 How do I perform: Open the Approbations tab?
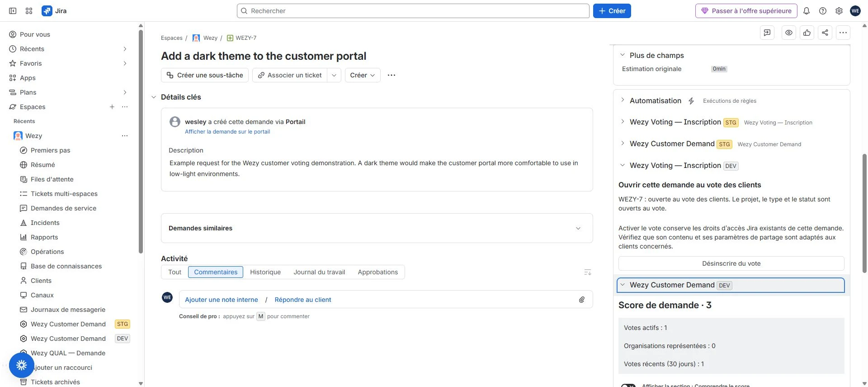click(378, 272)
